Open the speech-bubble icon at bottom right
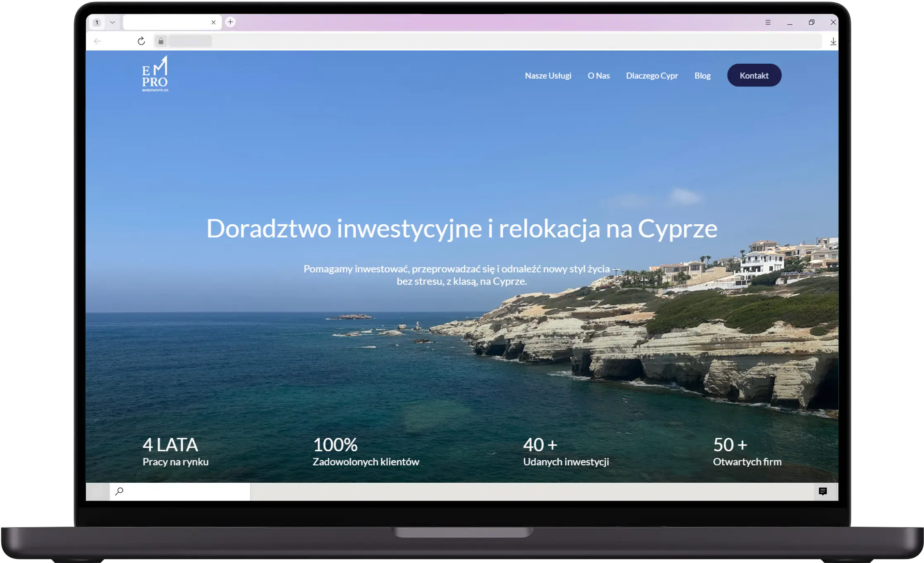The width and height of the screenshot is (924, 563). [x=823, y=491]
